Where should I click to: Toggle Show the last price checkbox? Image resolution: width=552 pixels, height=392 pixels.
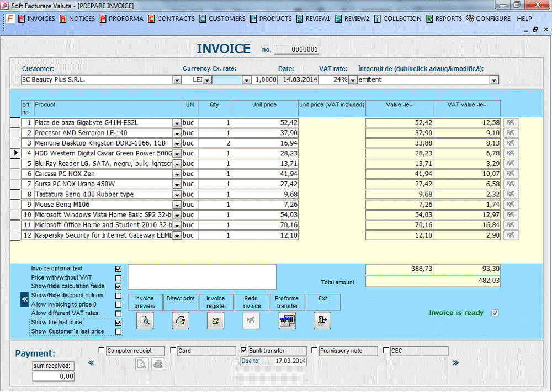pyautogui.click(x=118, y=323)
